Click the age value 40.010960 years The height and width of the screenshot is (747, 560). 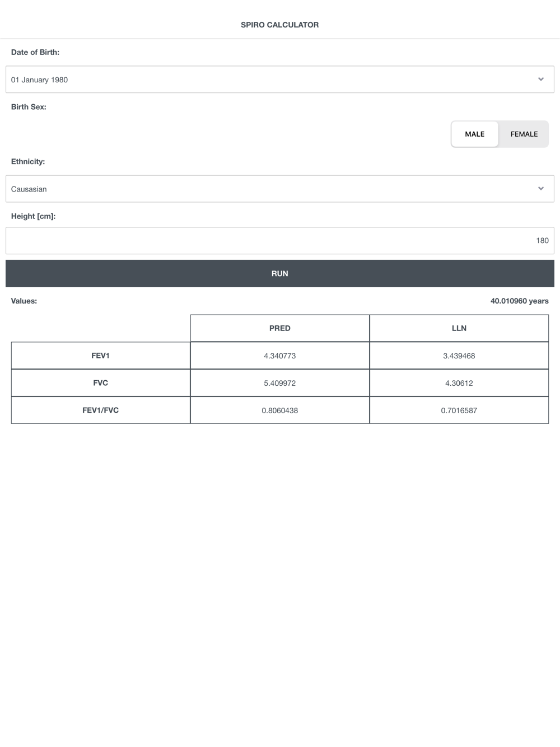(x=520, y=301)
